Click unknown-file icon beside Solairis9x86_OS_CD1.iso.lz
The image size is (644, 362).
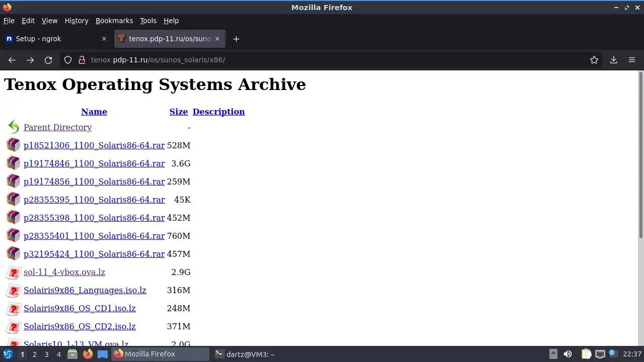pos(14,308)
